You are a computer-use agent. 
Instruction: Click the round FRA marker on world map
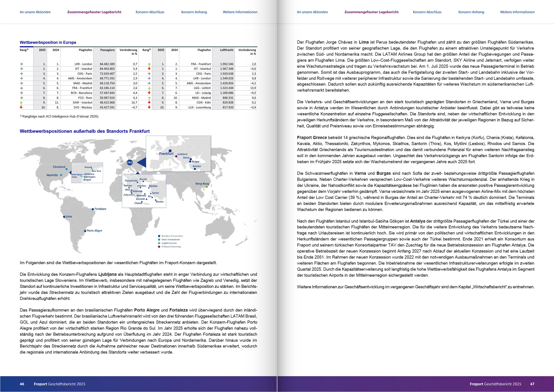coord(130,162)
